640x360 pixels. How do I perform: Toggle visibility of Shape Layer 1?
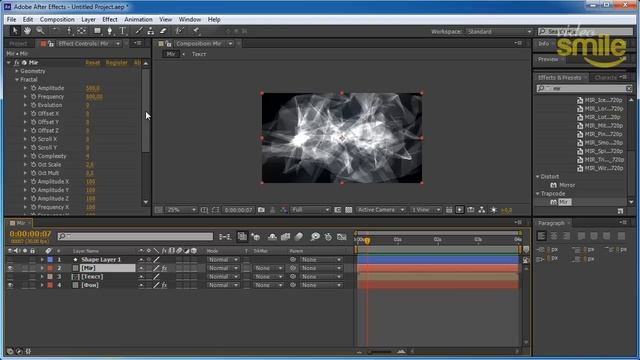click(10, 260)
